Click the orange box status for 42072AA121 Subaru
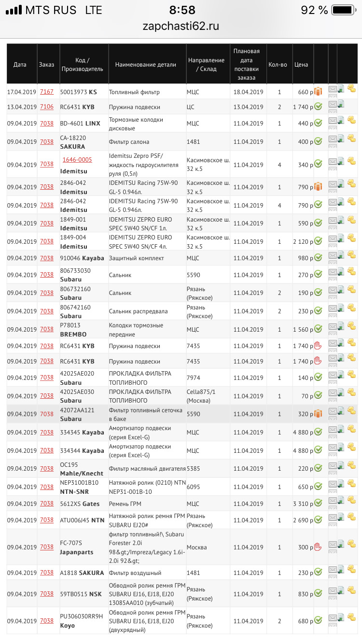Viewport: 362px width, 644px height. pyautogui.click(x=318, y=414)
